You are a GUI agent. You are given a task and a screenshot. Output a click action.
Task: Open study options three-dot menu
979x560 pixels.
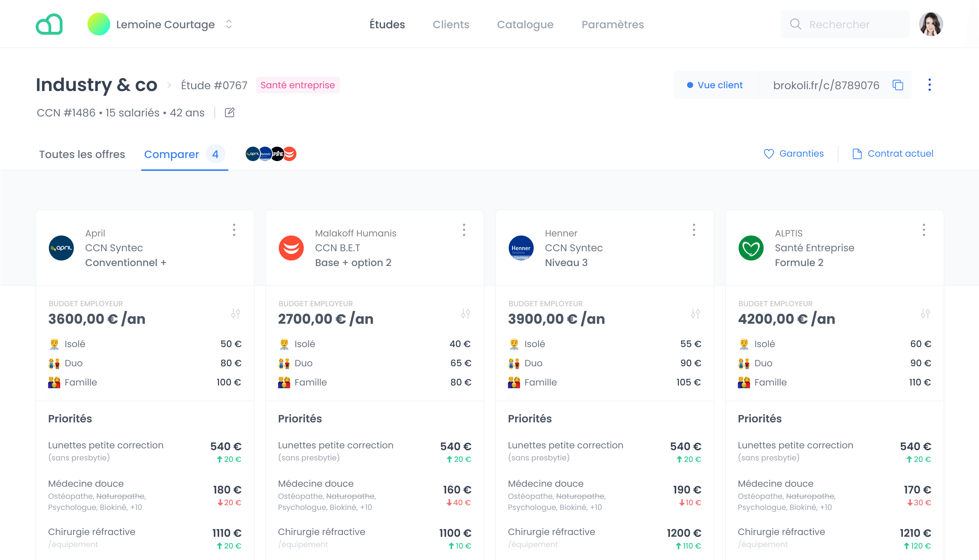pyautogui.click(x=929, y=85)
